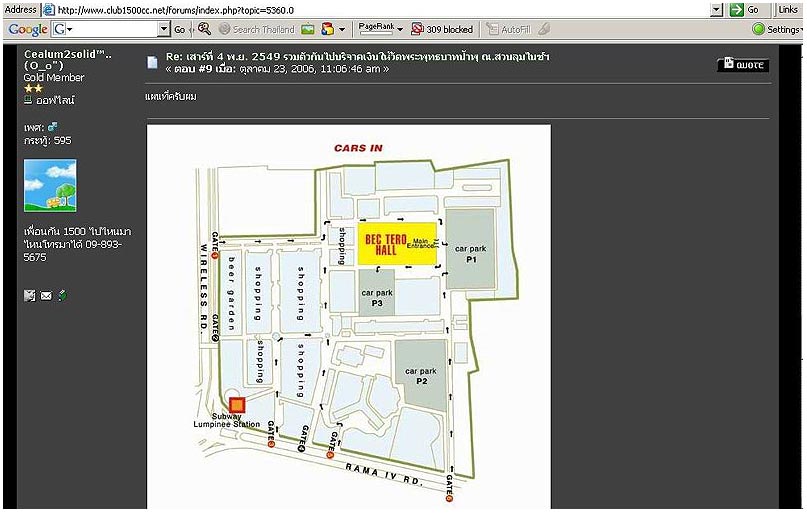The height and width of the screenshot is (513, 807).
Task: Click the Search Thailand button
Action: [256, 29]
